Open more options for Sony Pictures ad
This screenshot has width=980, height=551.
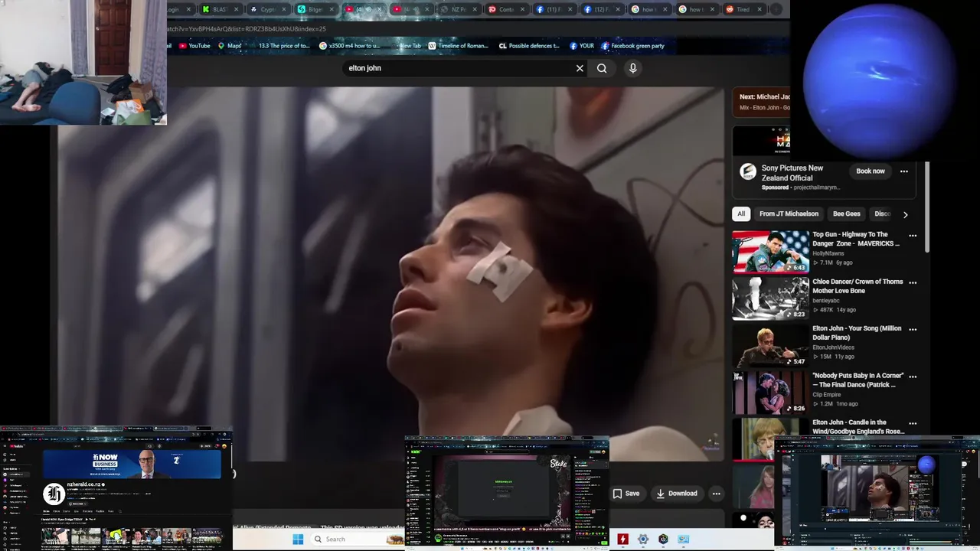(904, 171)
